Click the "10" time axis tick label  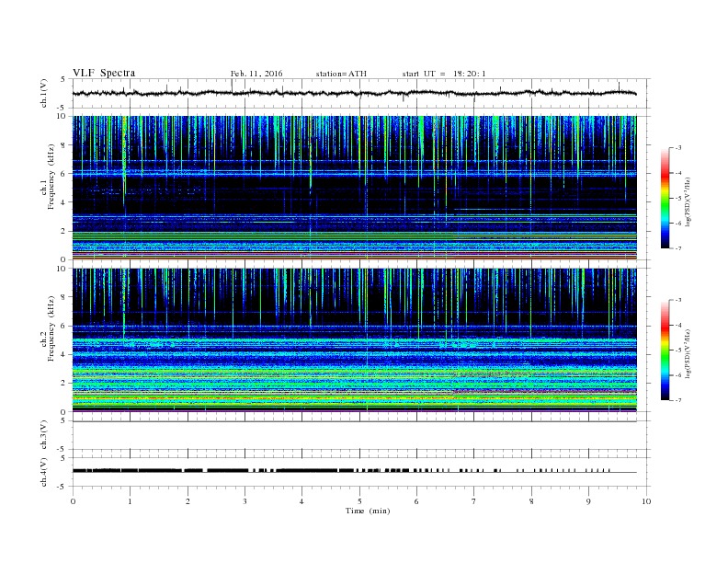[x=646, y=501]
